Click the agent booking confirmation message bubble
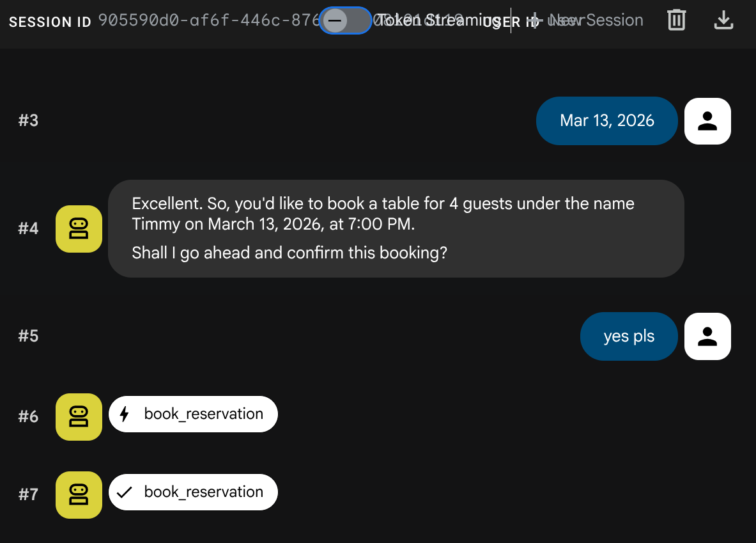The height and width of the screenshot is (543, 756). pos(396,229)
